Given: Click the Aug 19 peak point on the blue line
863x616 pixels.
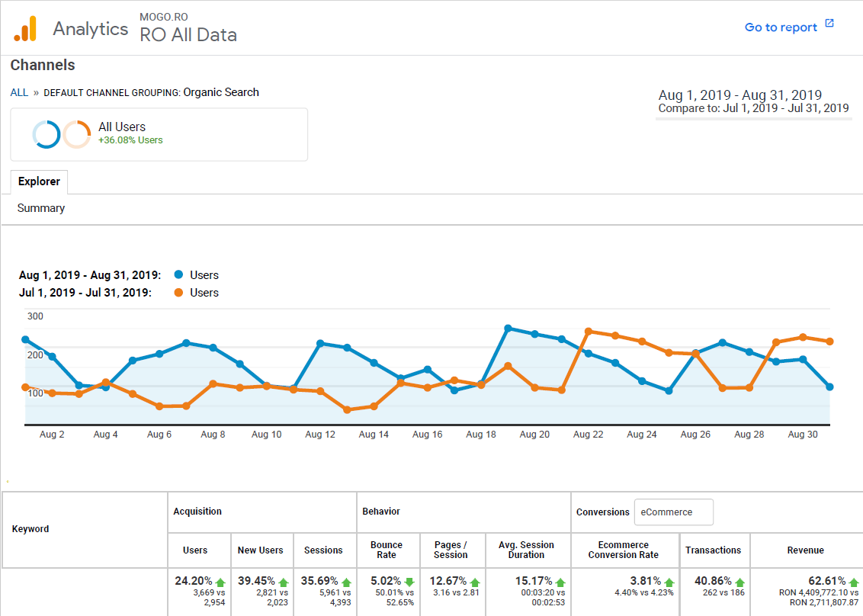Looking at the screenshot, I should pyautogui.click(x=508, y=327).
